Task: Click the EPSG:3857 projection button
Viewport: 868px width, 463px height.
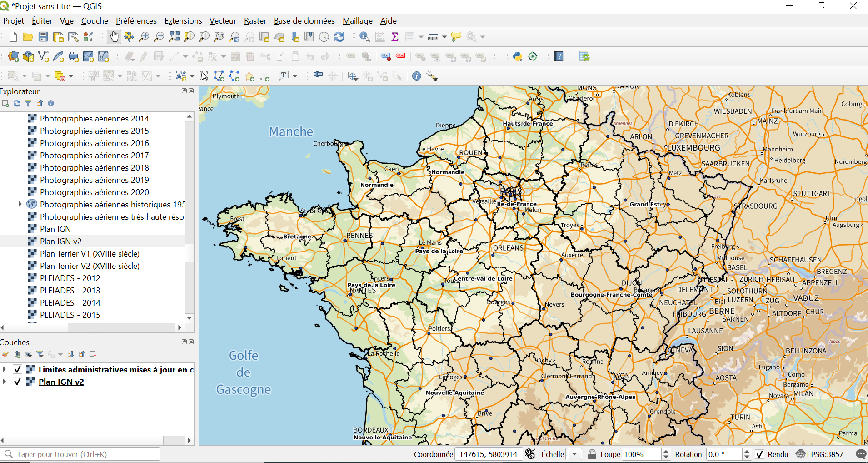Action: (820, 454)
